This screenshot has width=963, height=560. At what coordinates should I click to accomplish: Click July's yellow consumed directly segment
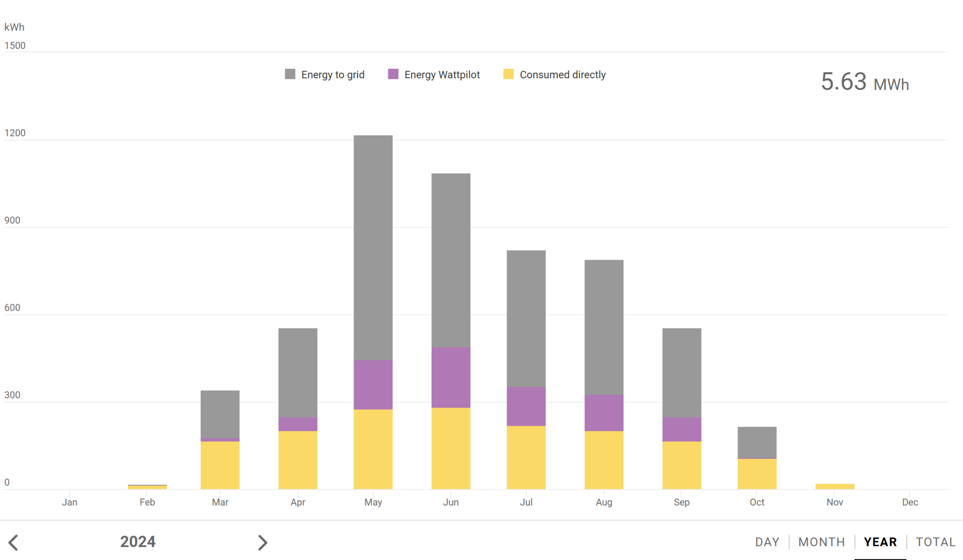coord(526,457)
